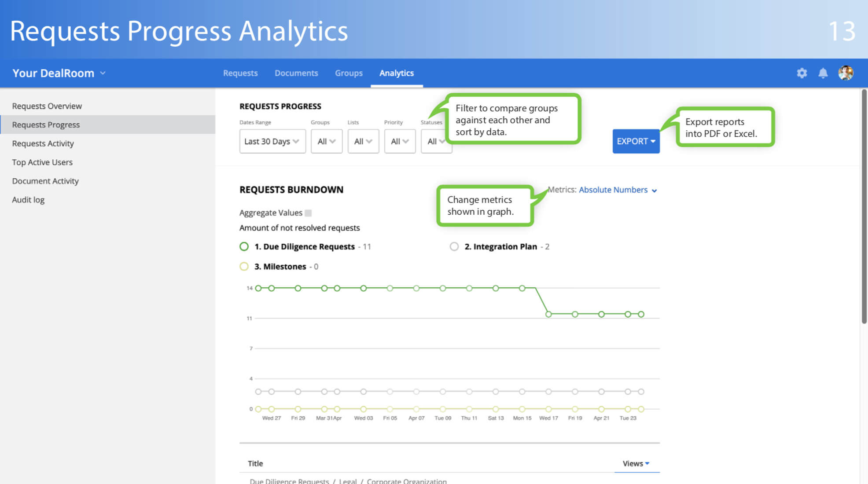This screenshot has width=868, height=484.
Task: Open Requests Progress in the sidebar
Action: click(107, 125)
